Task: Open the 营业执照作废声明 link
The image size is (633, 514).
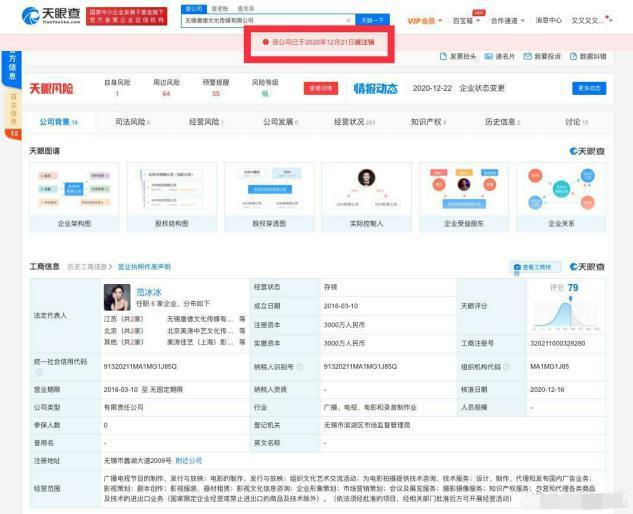Action: click(x=144, y=267)
